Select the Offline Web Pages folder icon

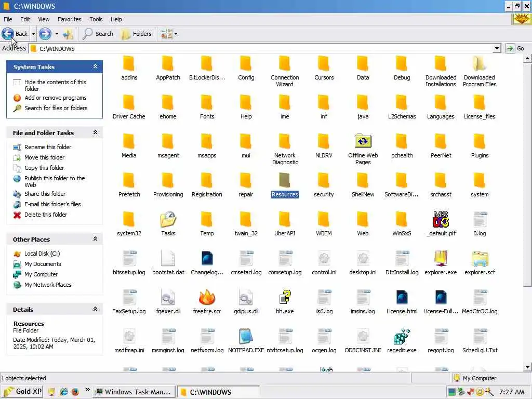point(363,141)
